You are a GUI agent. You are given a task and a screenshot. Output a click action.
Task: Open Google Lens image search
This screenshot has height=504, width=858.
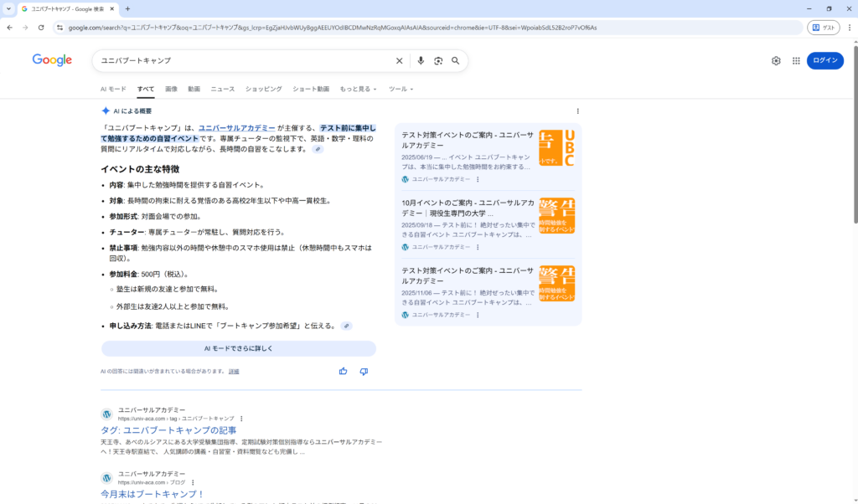(x=438, y=61)
